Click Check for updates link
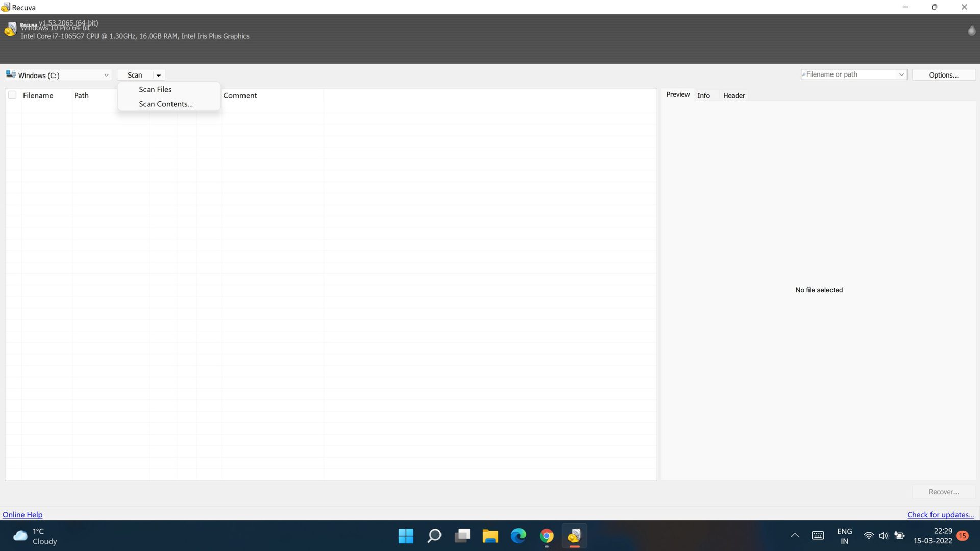Image resolution: width=980 pixels, height=551 pixels. point(940,514)
